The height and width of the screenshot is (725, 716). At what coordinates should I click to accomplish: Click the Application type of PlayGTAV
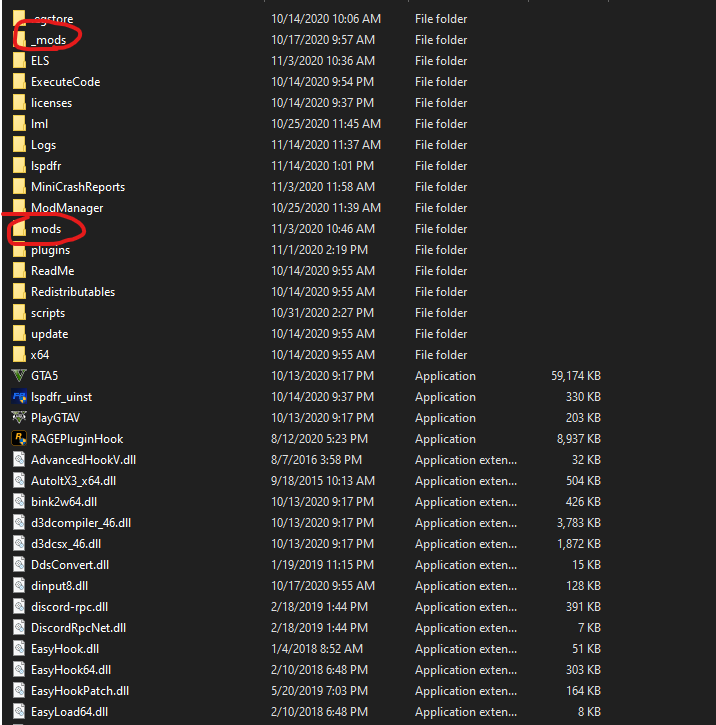pos(445,418)
